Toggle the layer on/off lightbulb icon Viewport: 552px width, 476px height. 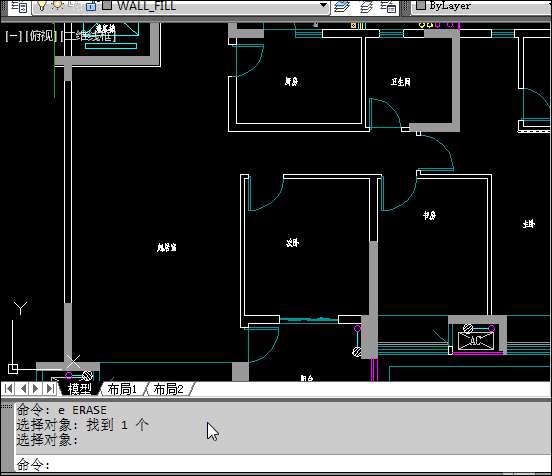tap(42, 5)
